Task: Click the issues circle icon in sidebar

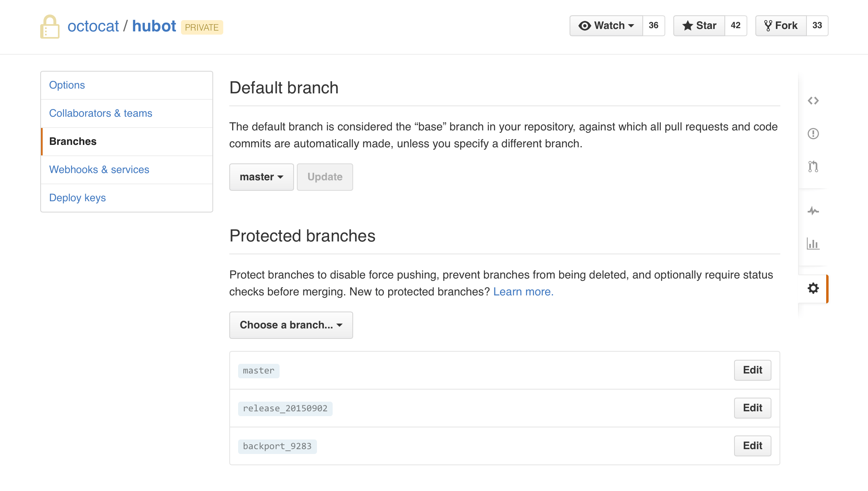Action: 812,133
